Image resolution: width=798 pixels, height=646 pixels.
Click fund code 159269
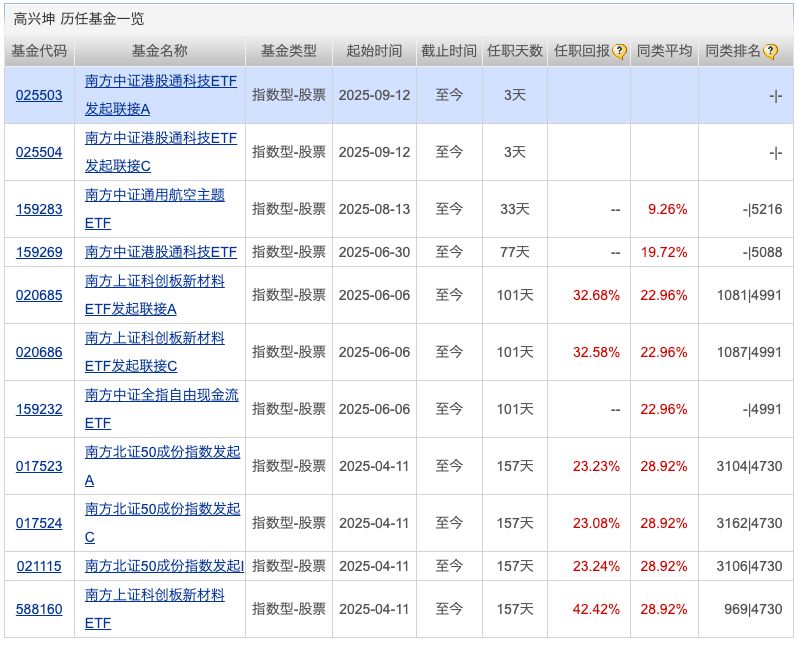(x=39, y=252)
